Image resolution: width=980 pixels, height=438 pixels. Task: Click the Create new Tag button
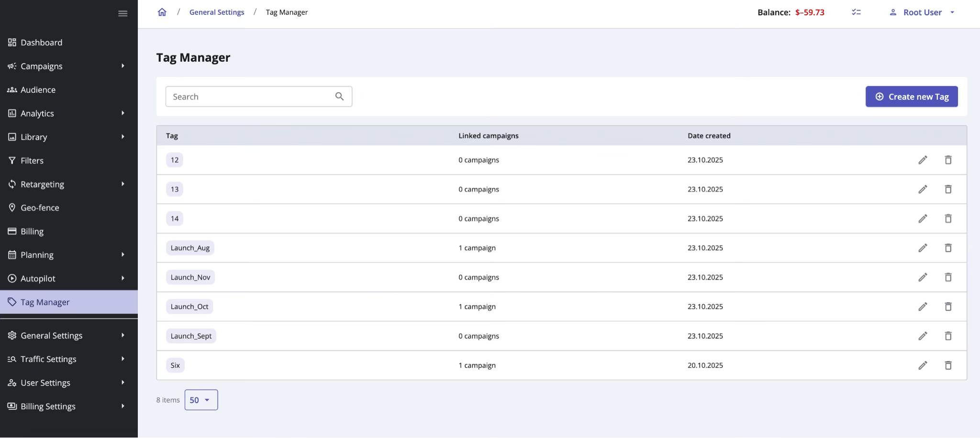coord(911,96)
